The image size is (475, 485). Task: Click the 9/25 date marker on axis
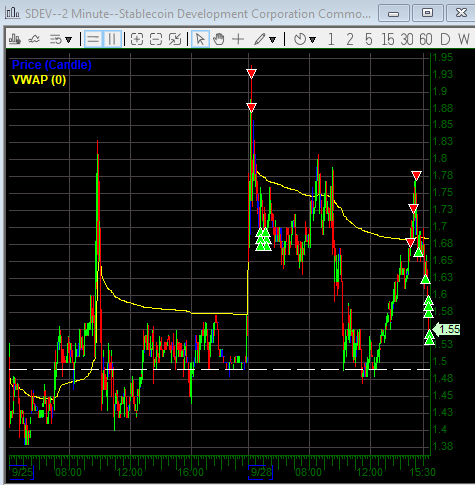point(22,472)
